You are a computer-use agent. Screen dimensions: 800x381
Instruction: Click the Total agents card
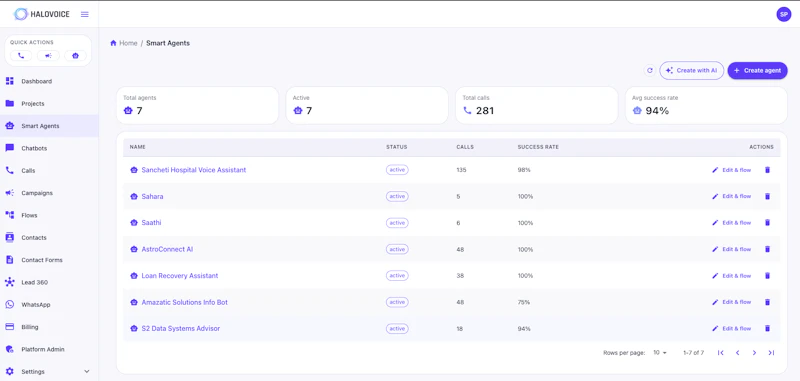[197, 105]
